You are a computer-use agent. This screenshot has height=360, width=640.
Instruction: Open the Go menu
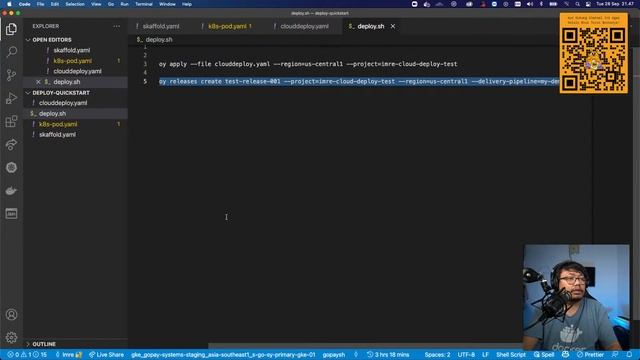[111, 4]
